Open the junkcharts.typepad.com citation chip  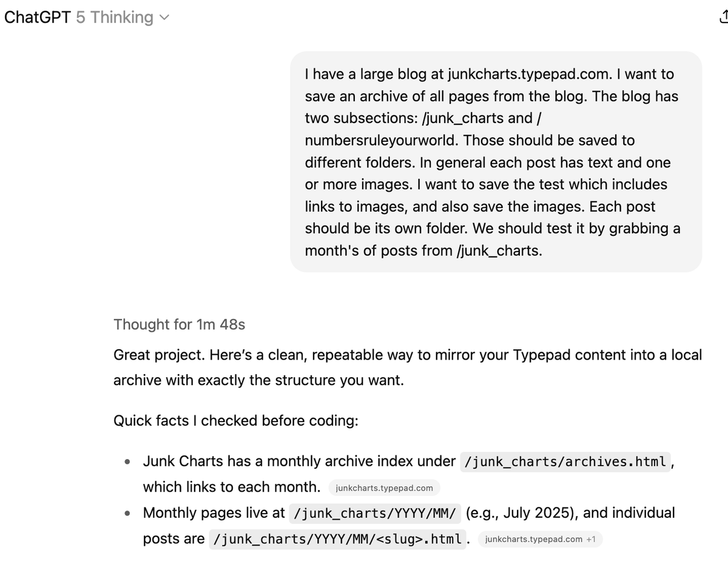coord(383,488)
